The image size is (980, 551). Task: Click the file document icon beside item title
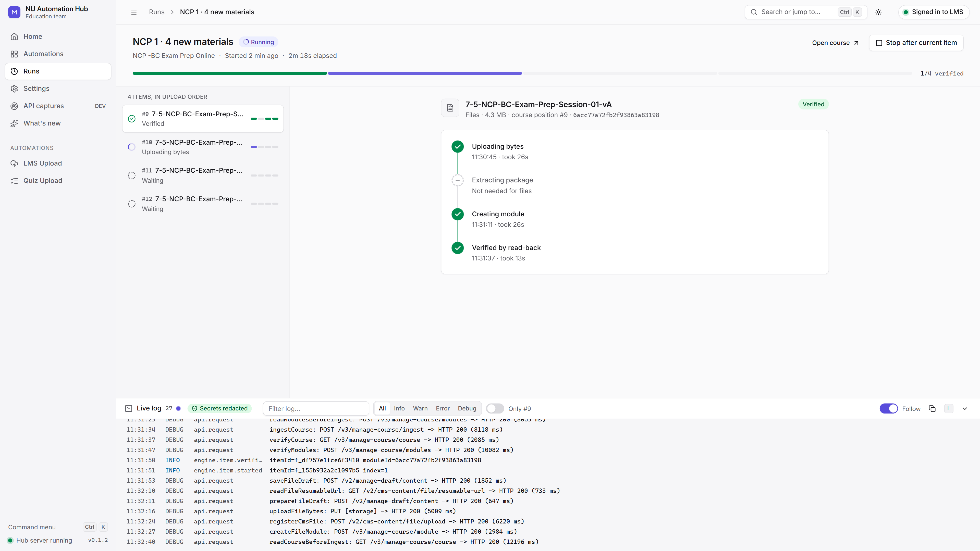pyautogui.click(x=450, y=108)
